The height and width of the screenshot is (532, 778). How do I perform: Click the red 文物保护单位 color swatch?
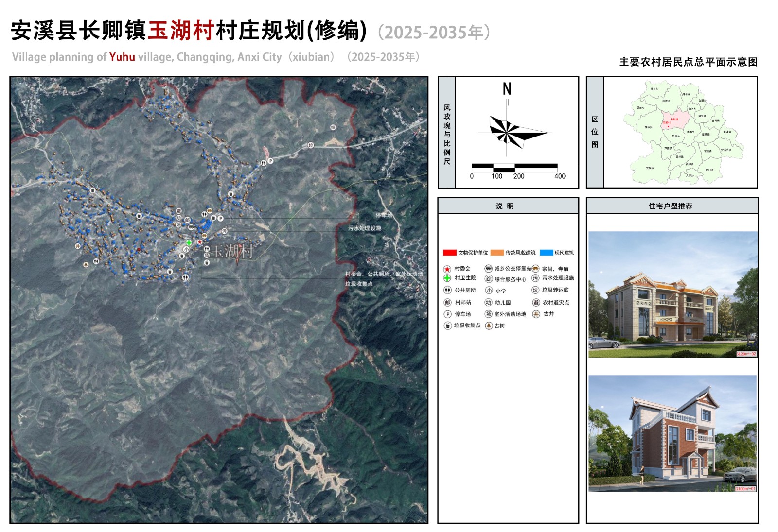point(449,253)
